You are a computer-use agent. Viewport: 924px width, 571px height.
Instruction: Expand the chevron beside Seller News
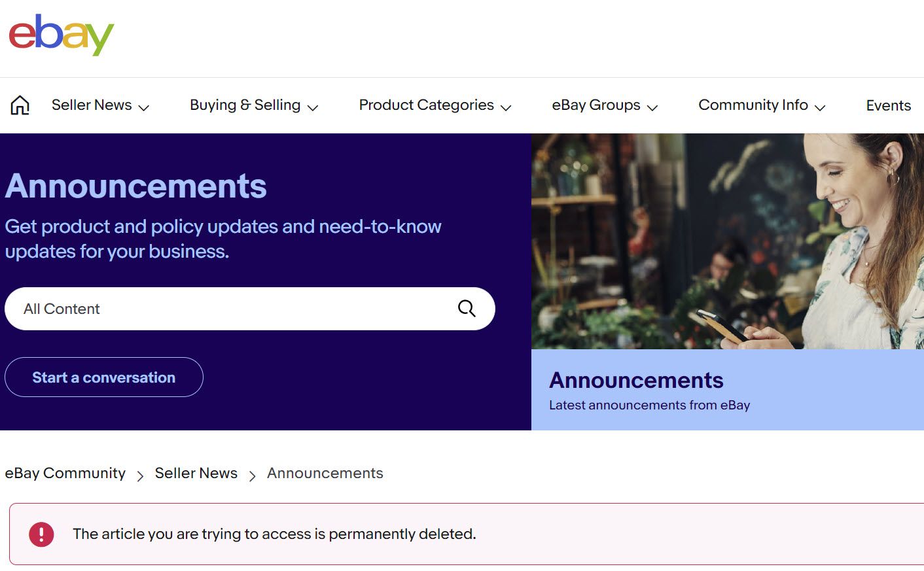pyautogui.click(x=144, y=108)
